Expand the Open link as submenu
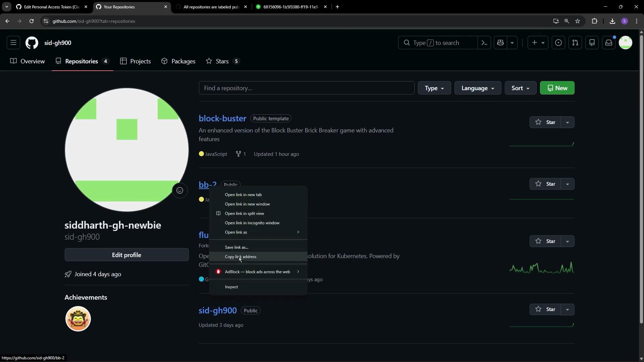The image size is (644, 362). (258, 232)
